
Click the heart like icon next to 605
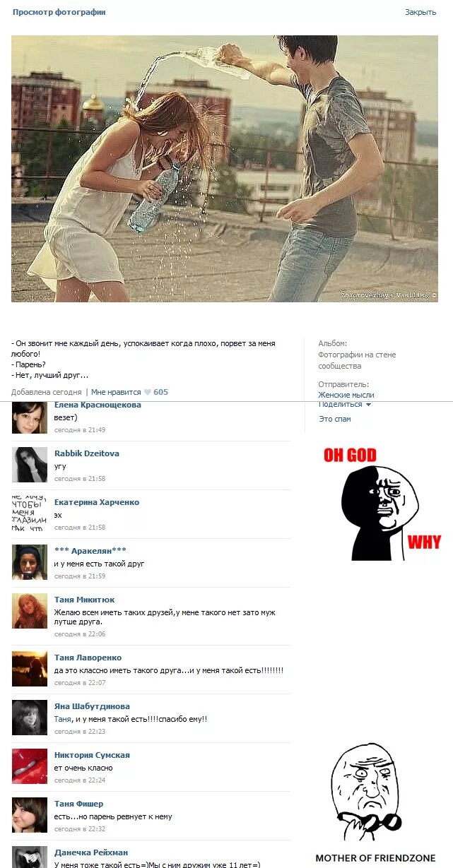click(148, 392)
